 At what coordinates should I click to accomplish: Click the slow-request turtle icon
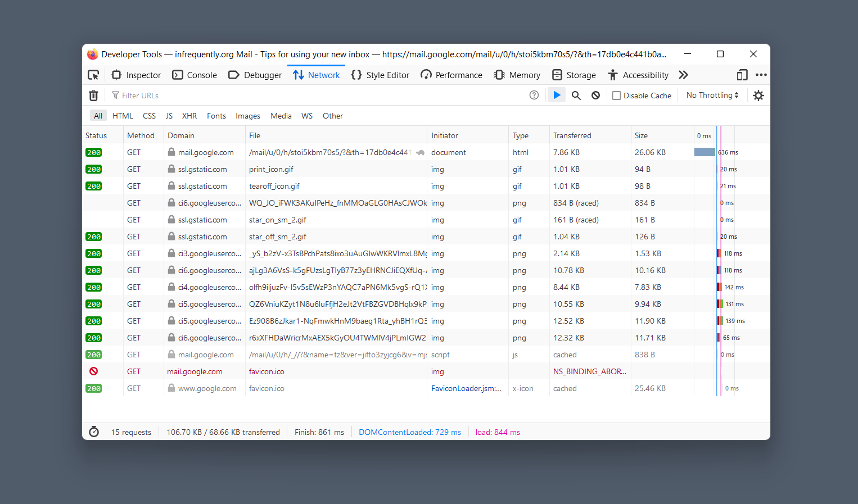click(420, 152)
